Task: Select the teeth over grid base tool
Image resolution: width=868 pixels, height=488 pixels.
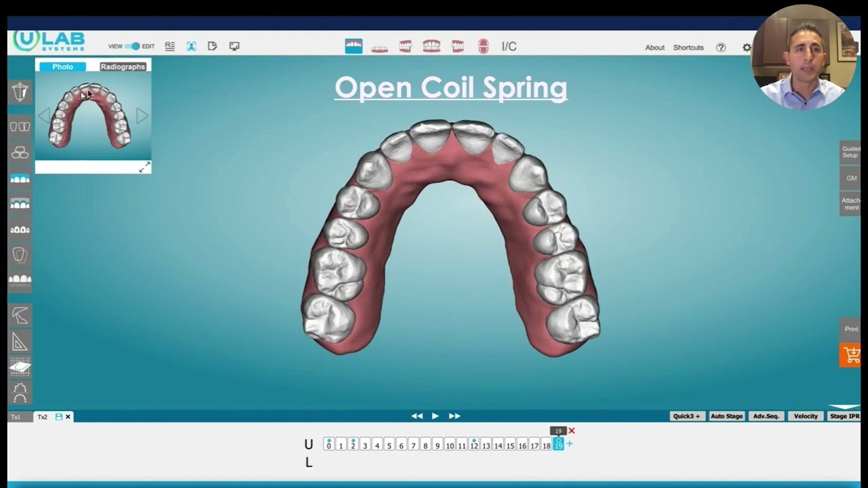Action: 20,280
